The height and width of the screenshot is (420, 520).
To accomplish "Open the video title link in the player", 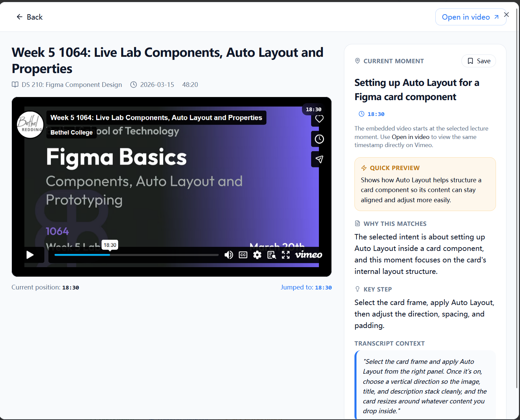I will [156, 118].
